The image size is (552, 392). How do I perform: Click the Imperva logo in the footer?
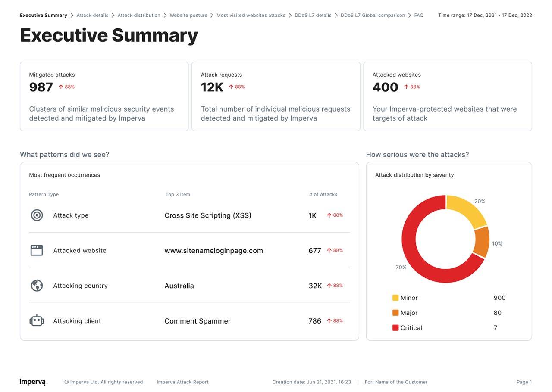(32, 382)
